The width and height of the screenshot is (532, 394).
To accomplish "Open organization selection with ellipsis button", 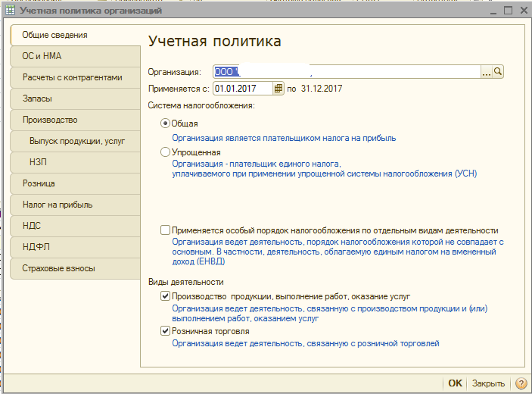I will tap(487, 71).
